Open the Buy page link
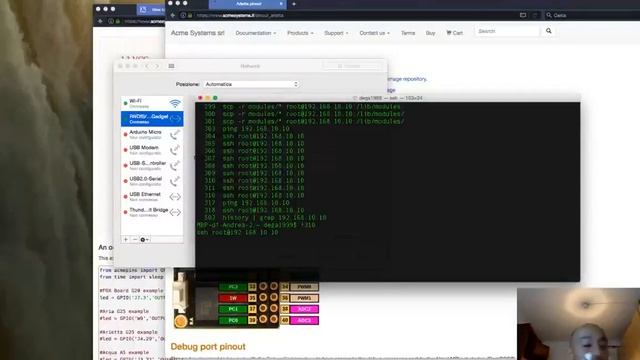This screenshot has width=640, height=360. pyautogui.click(x=430, y=33)
